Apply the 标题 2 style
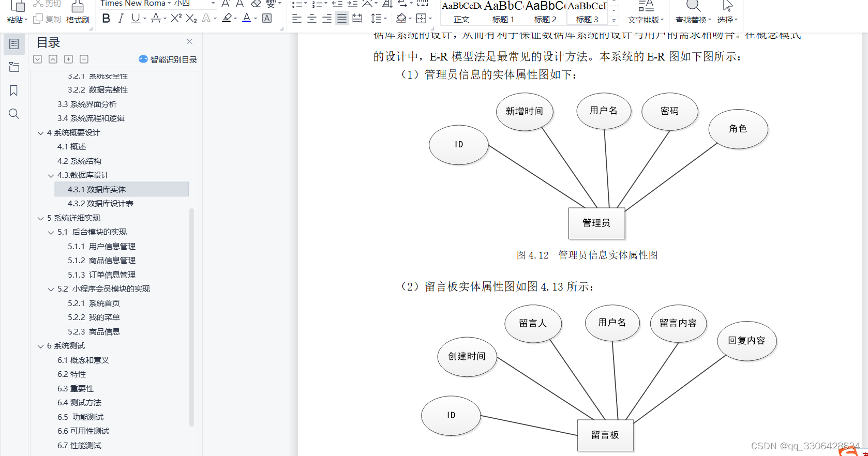This screenshot has height=456, width=868. pyautogui.click(x=545, y=12)
